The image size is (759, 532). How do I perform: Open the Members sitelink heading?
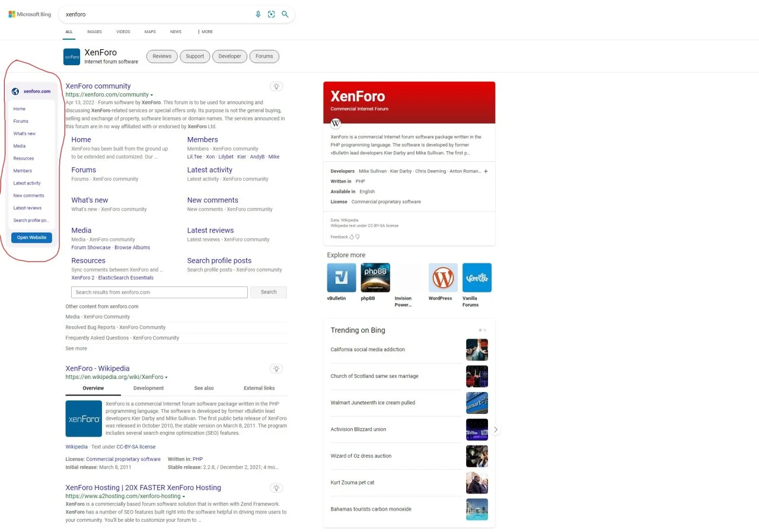202,139
